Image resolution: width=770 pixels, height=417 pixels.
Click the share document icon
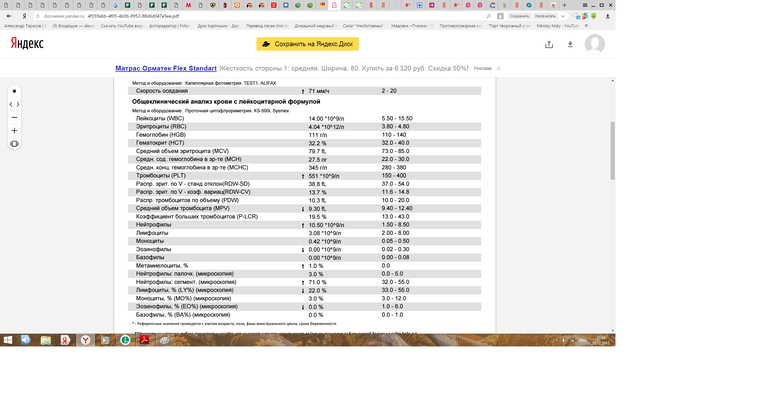[x=549, y=44]
